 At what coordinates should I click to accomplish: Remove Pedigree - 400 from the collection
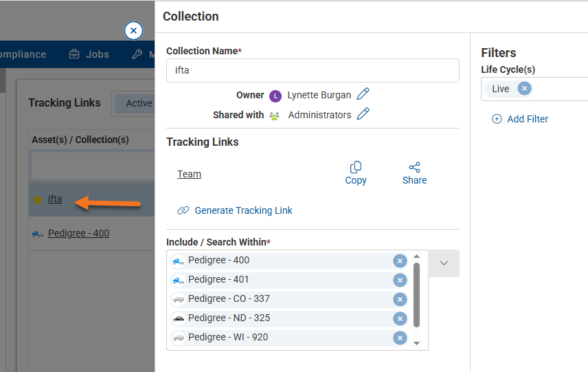coord(400,261)
